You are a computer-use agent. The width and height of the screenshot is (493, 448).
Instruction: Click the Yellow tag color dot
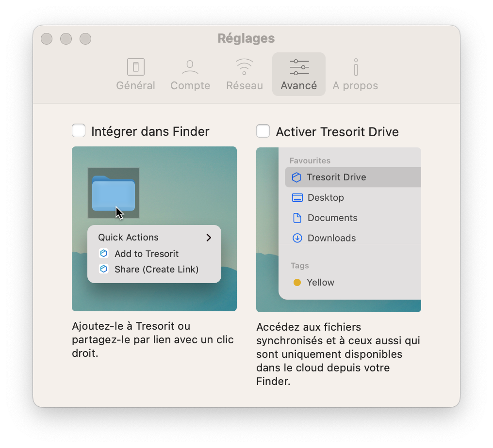click(297, 282)
